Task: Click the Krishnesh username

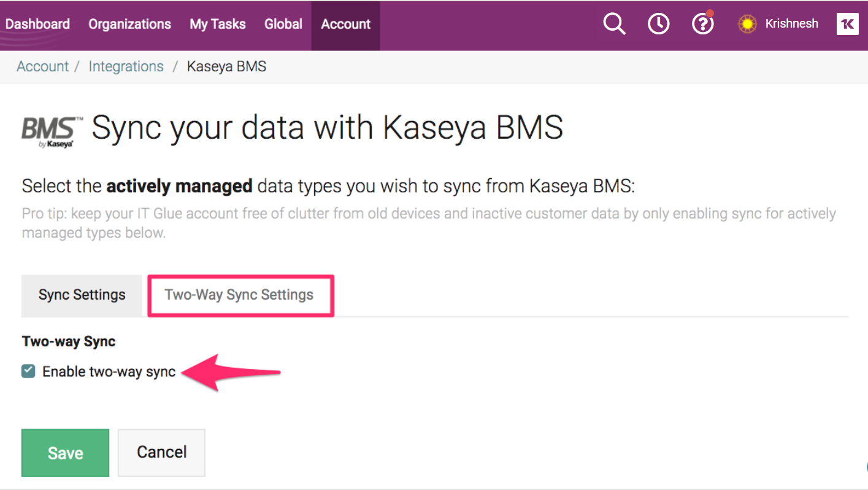Action: click(792, 24)
